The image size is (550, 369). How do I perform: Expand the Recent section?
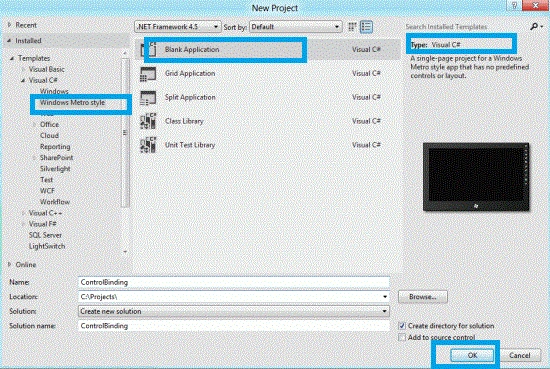pyautogui.click(x=9, y=25)
